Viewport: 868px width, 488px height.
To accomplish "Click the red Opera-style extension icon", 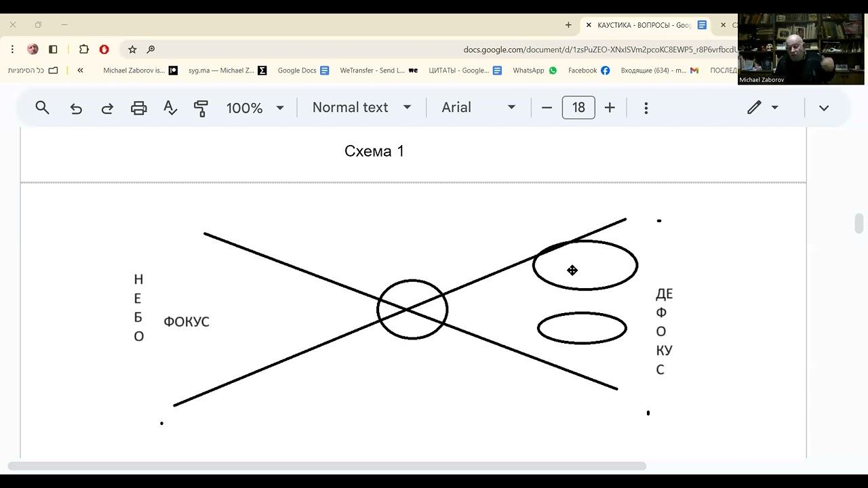I will (x=104, y=49).
